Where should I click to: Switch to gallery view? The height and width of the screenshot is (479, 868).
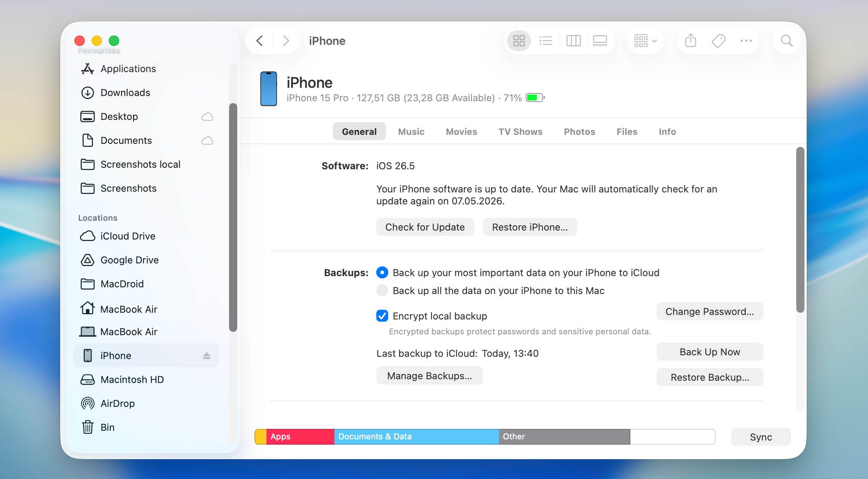point(600,41)
